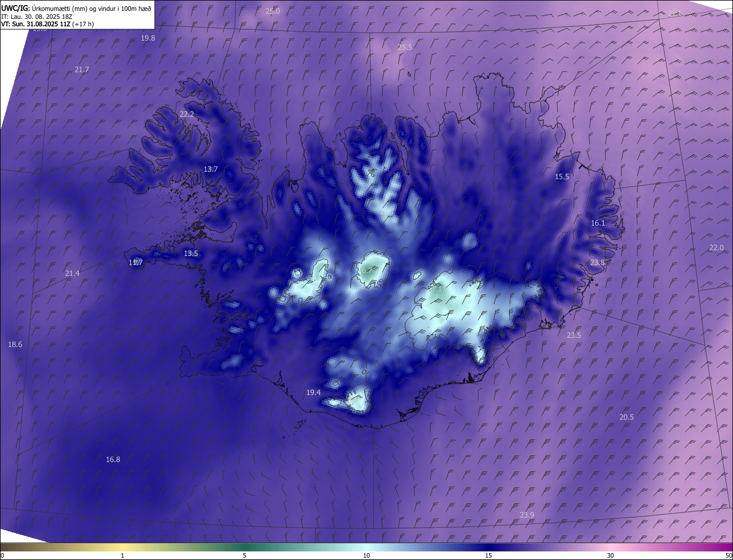Click the 16.1 value label
Viewport: 733px width, 560px height.
click(598, 223)
